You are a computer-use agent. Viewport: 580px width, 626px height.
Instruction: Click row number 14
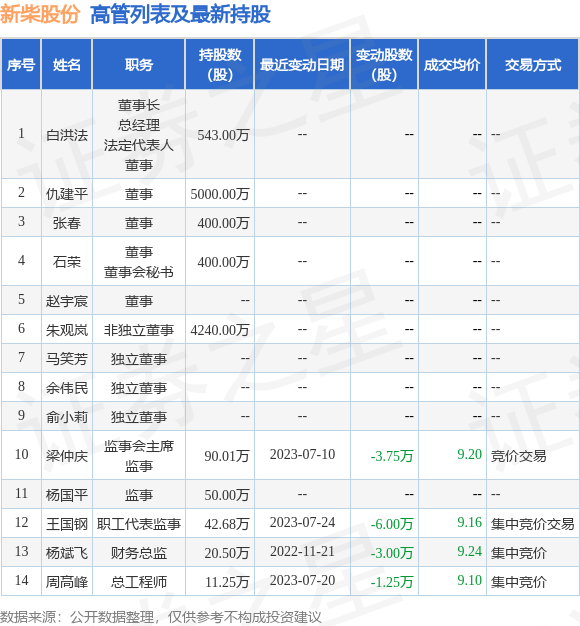21,580
